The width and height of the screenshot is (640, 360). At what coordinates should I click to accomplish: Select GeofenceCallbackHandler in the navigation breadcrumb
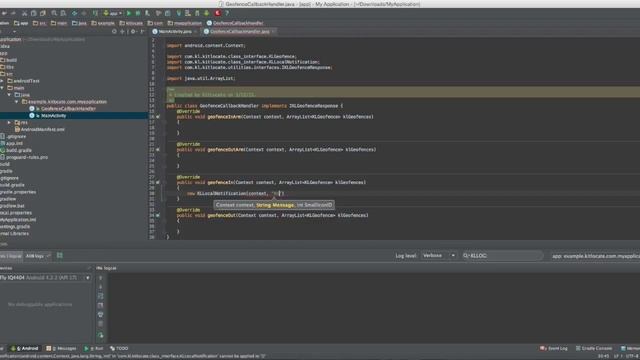pyautogui.click(x=235, y=23)
